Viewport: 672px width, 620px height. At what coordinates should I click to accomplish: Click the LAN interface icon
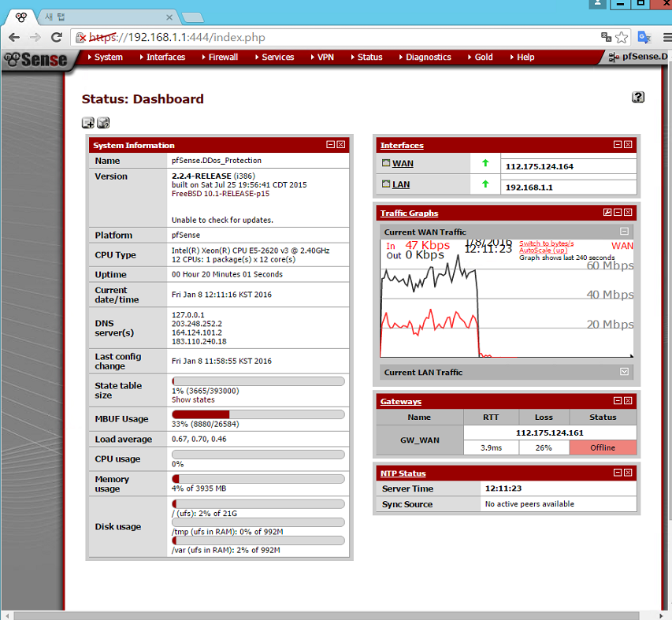386,184
